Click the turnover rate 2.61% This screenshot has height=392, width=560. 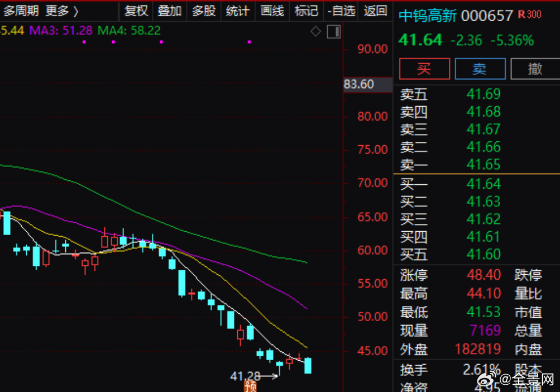(481, 370)
